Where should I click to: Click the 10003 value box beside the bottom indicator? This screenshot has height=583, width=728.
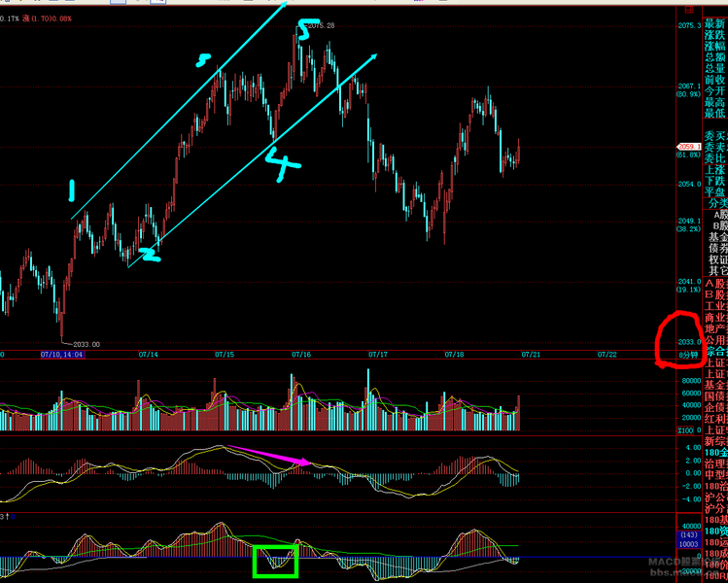tap(688, 544)
